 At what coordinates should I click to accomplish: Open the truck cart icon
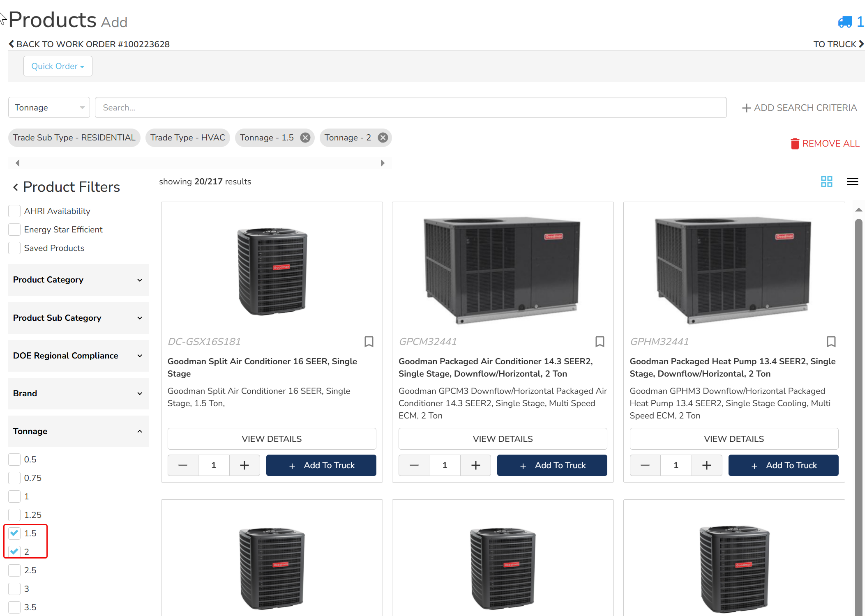845,22
